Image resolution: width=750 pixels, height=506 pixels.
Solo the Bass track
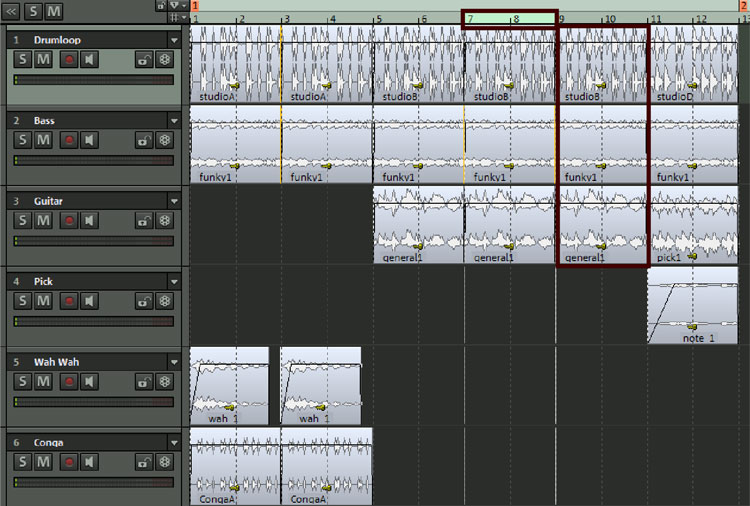[x=22, y=140]
